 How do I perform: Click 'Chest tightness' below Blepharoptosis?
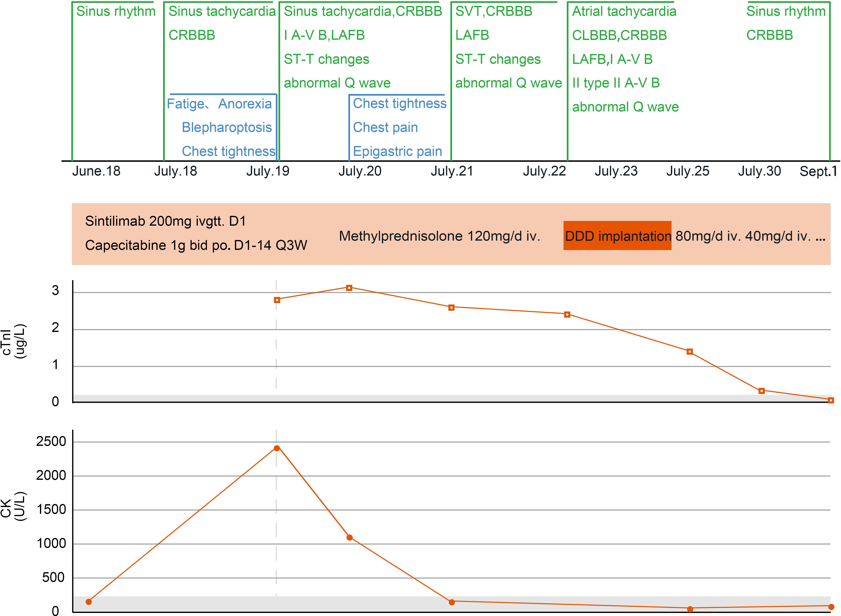228,151
